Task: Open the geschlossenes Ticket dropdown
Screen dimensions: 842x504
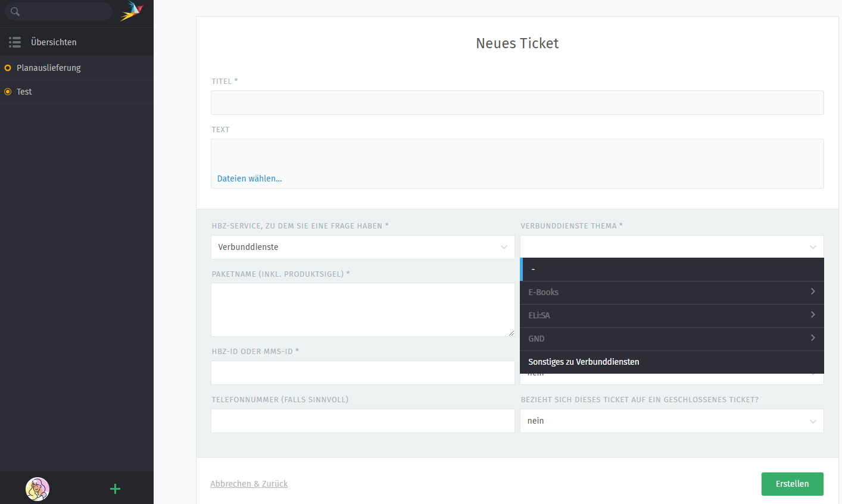Action: 671,421
